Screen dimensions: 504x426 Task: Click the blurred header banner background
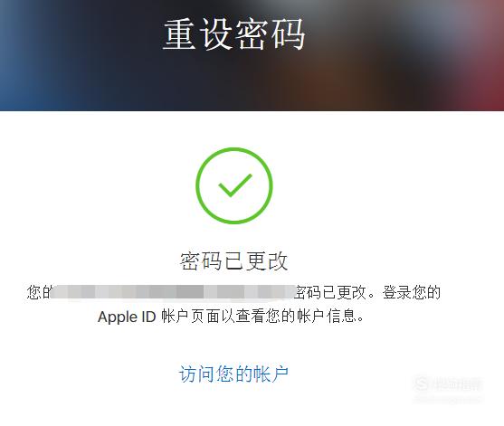[x=252, y=55]
